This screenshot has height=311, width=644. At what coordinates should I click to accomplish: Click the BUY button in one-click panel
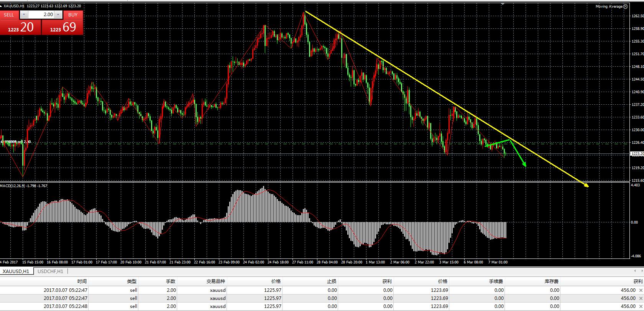click(x=72, y=15)
